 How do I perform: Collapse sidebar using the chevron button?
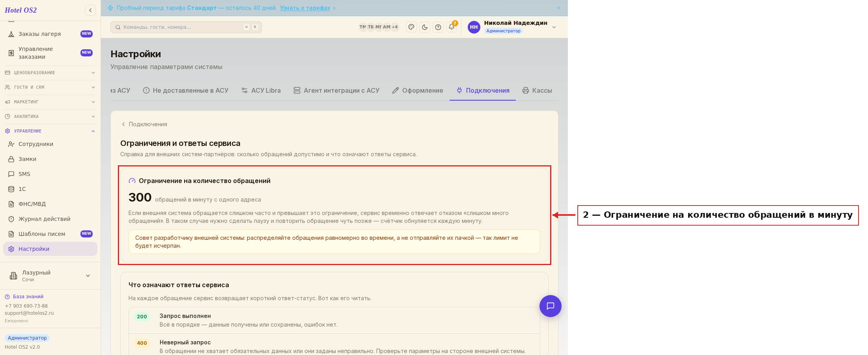90,10
